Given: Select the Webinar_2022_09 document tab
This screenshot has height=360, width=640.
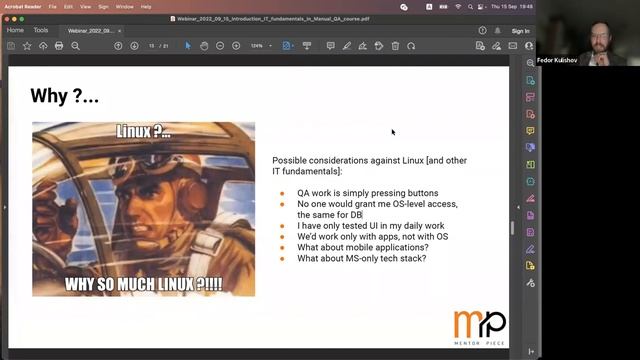Looking at the screenshot, I should 90,31.
